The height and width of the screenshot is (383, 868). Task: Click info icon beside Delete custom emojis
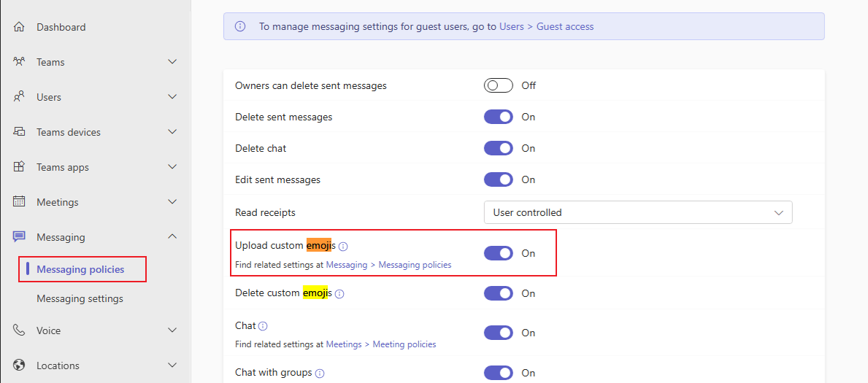pyautogui.click(x=340, y=294)
